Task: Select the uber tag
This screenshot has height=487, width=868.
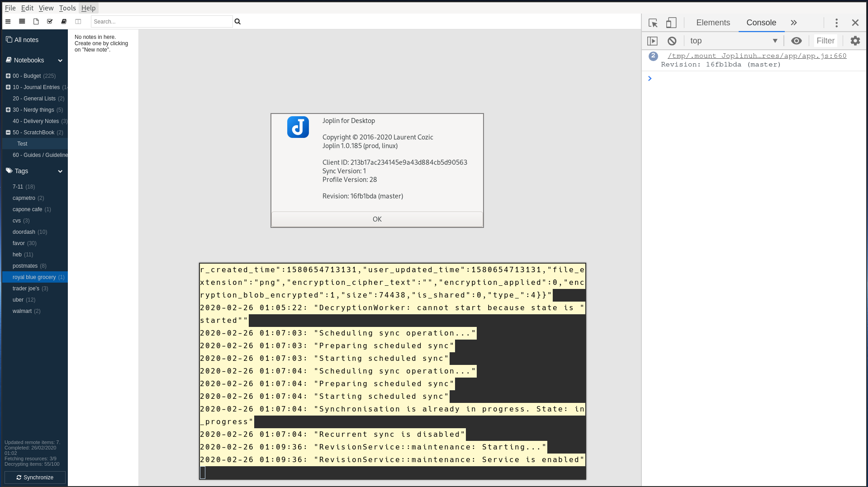Action: pyautogui.click(x=35, y=300)
